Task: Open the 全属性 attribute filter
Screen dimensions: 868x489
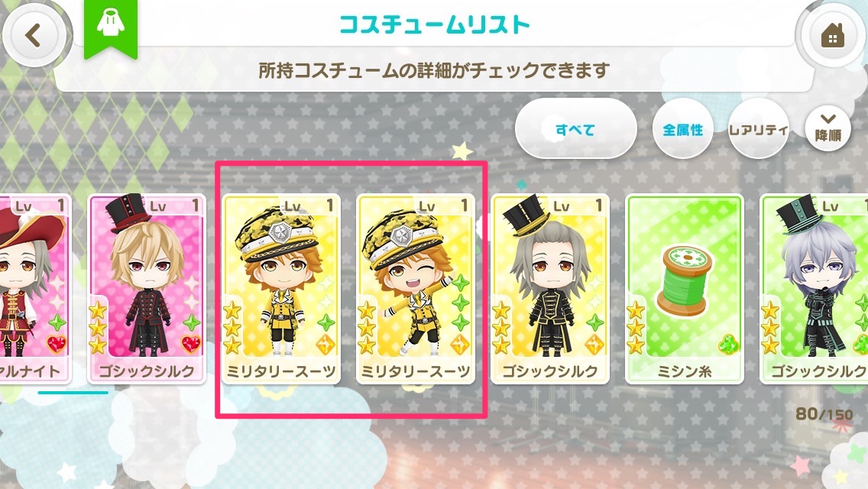Action: click(682, 129)
